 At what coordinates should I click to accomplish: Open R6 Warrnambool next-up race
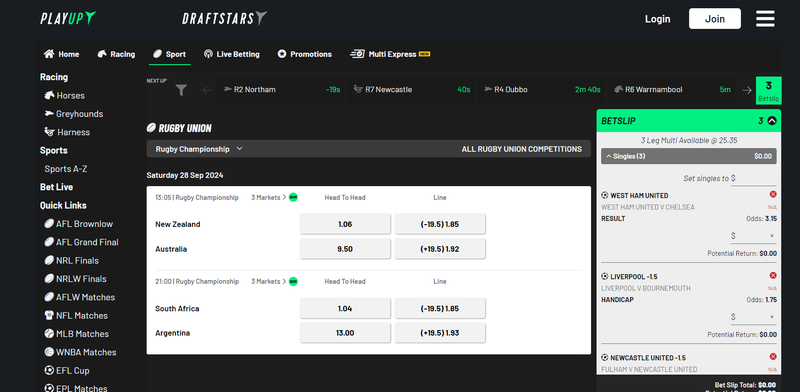click(x=671, y=90)
